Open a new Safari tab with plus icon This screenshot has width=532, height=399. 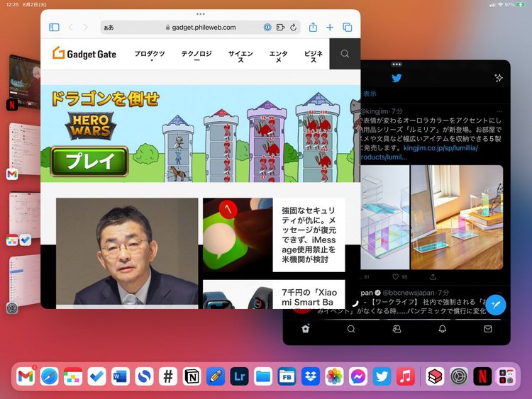click(330, 28)
